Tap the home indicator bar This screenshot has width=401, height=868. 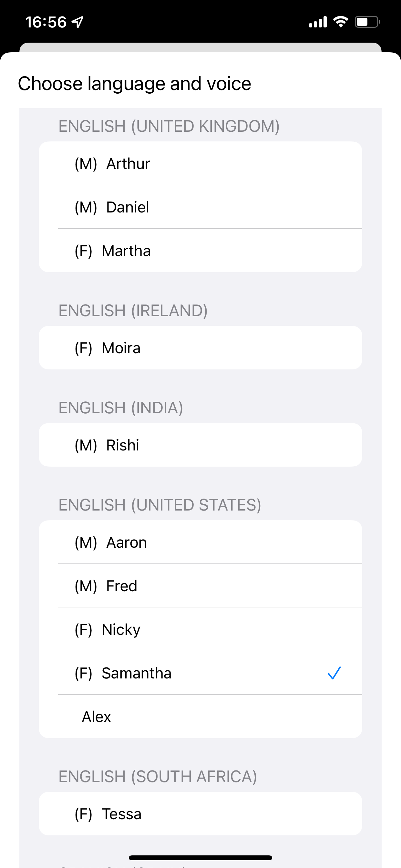click(200, 858)
